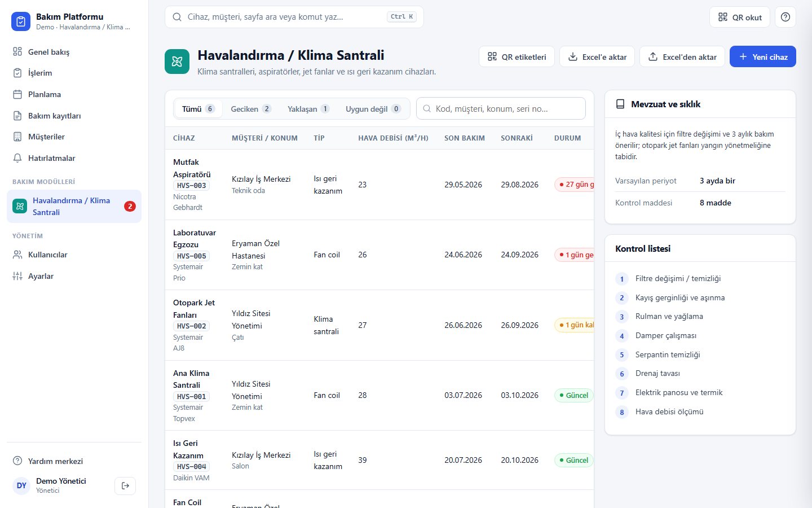The height and width of the screenshot is (508, 812).
Task: Import data with Excel'den aktar
Action: click(x=682, y=56)
